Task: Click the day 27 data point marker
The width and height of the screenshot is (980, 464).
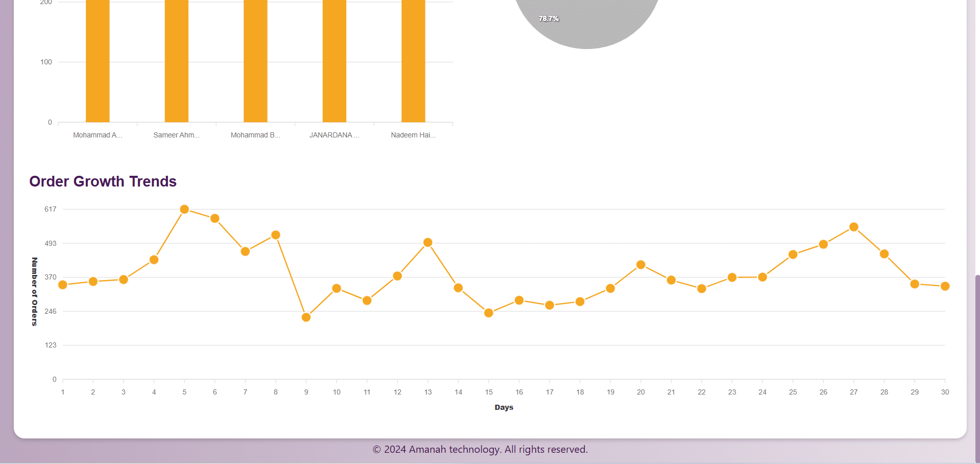Action: click(854, 227)
